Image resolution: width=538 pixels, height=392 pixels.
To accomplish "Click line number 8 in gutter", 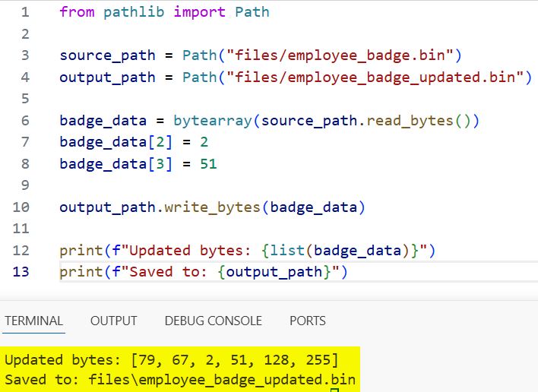I will click(x=25, y=163).
